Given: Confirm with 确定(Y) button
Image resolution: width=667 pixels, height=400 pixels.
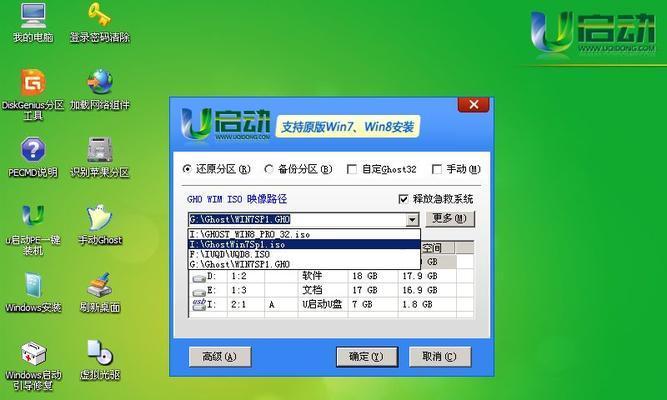Looking at the screenshot, I should click(x=367, y=357).
